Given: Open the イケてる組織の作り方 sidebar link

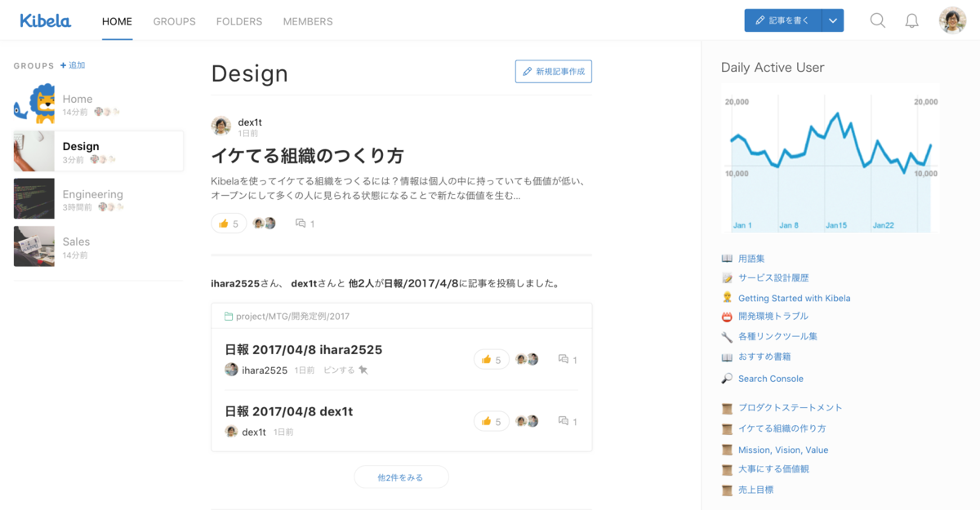Looking at the screenshot, I should [782, 428].
